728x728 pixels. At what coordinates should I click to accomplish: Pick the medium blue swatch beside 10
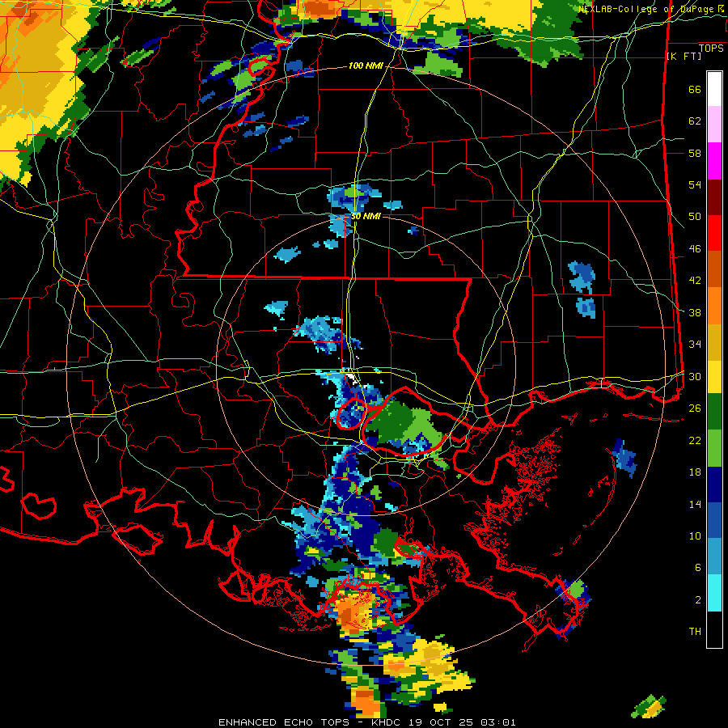714,521
